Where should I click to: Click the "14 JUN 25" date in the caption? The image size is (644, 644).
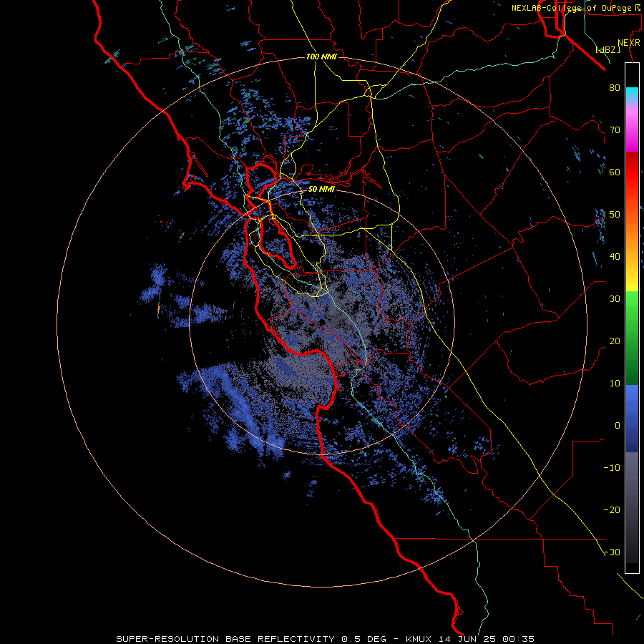[467, 639]
